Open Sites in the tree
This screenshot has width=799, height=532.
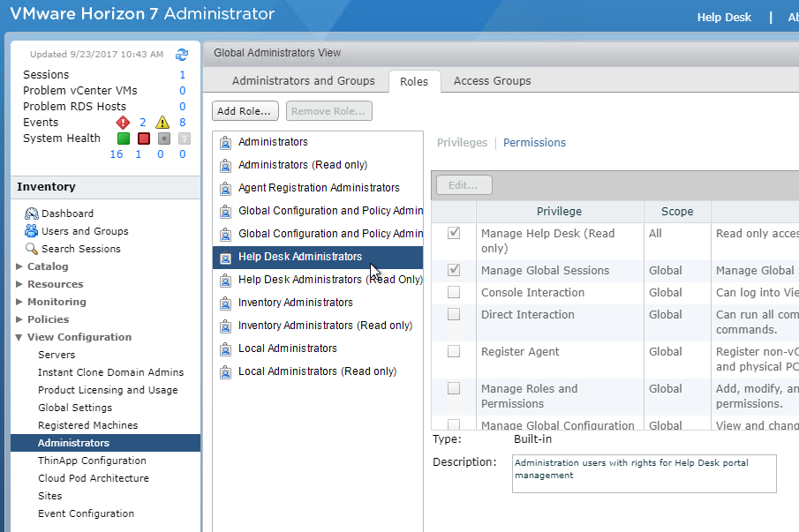tap(50, 496)
